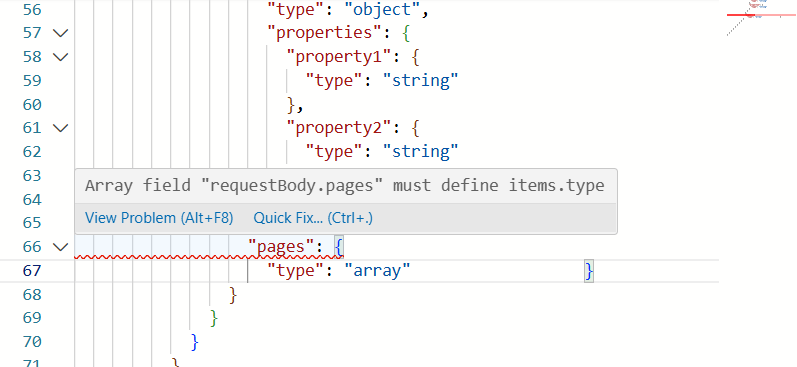797x367 pixels.
Task: Collapse the fold chevron on line 57
Action: point(60,34)
